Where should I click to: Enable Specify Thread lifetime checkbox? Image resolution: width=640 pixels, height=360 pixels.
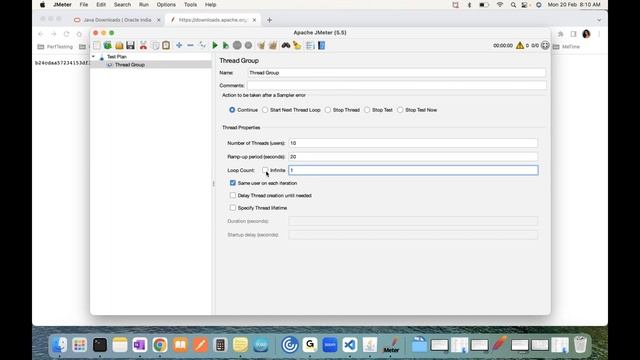[x=233, y=208]
